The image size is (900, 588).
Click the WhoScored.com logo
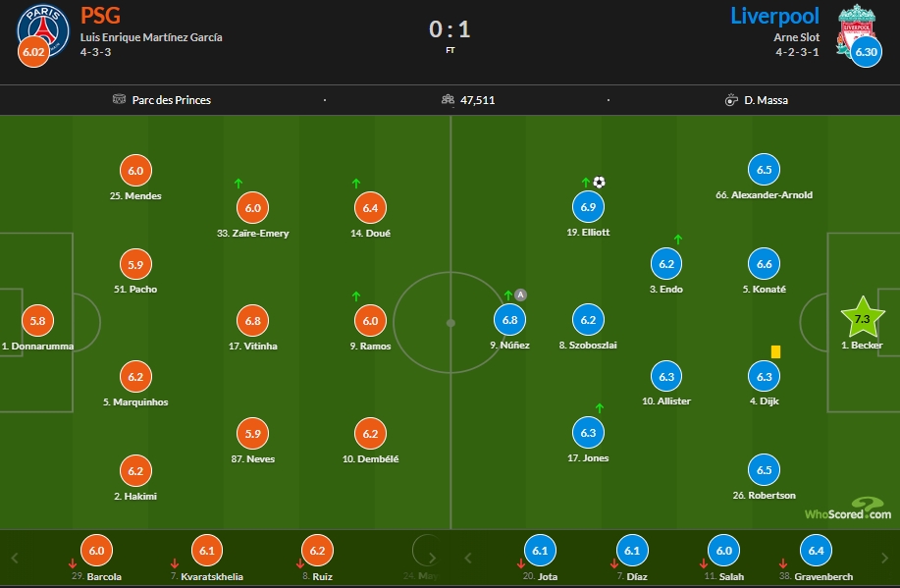tap(847, 510)
